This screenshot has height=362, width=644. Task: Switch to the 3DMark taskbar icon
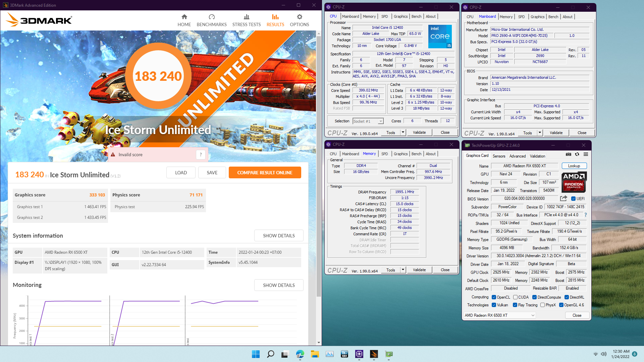coord(374,354)
